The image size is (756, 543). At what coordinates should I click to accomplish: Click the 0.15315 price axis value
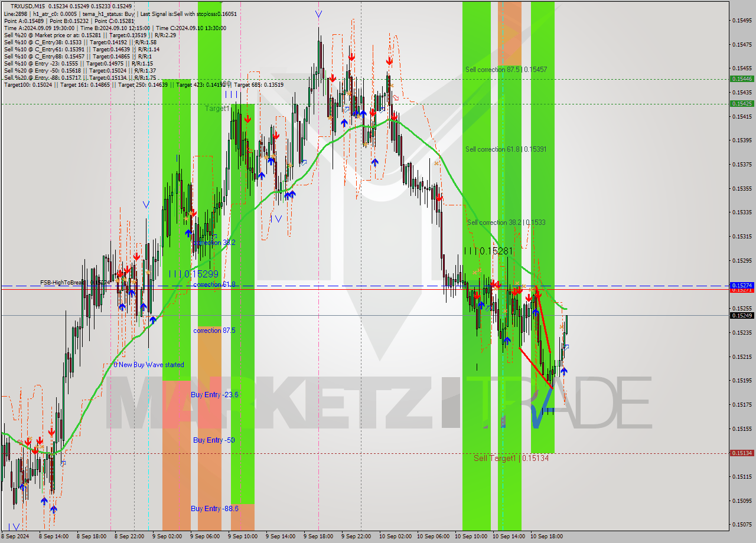[742, 237]
